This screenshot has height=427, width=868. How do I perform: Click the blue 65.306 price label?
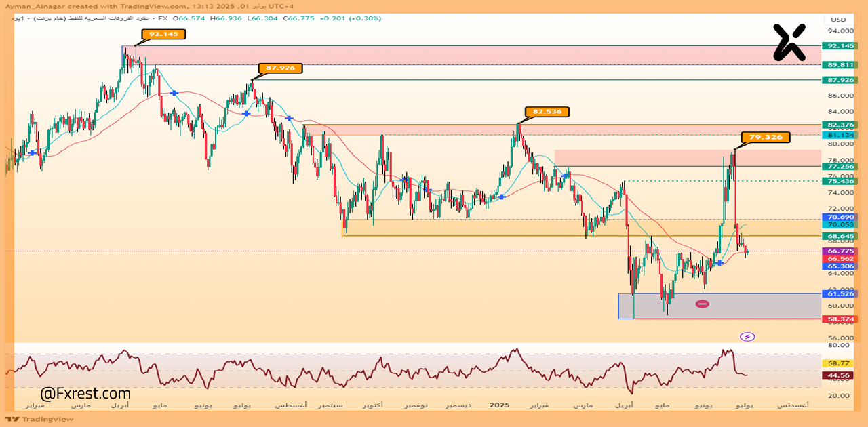[840, 267]
